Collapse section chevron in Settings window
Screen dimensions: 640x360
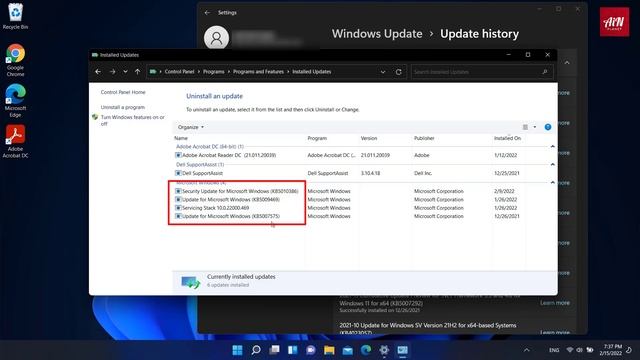[x=567, y=63]
